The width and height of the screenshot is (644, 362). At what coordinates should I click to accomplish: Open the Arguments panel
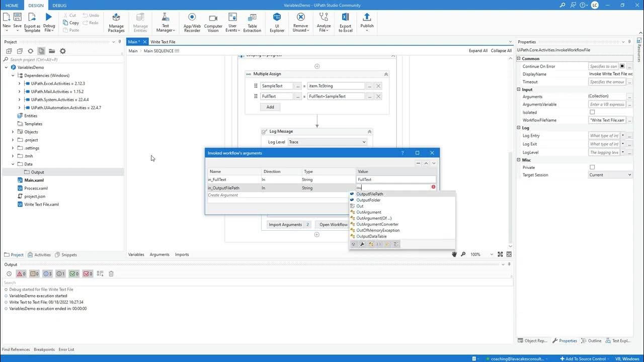pyautogui.click(x=159, y=254)
